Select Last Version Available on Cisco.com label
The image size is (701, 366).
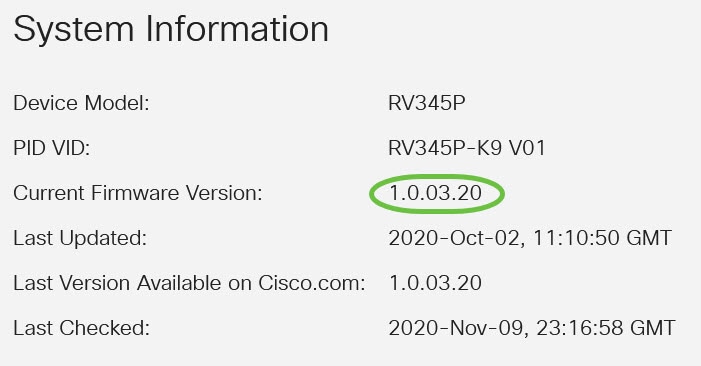(x=189, y=283)
